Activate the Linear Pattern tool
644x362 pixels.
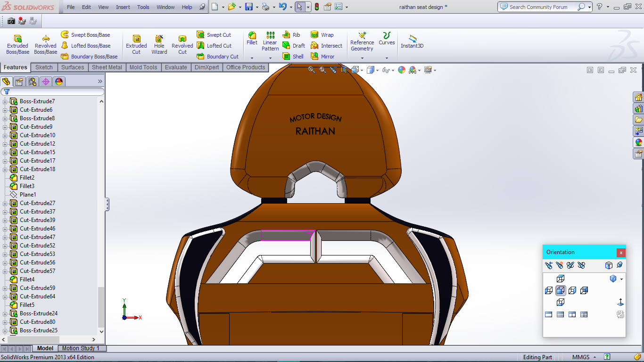pos(270,41)
